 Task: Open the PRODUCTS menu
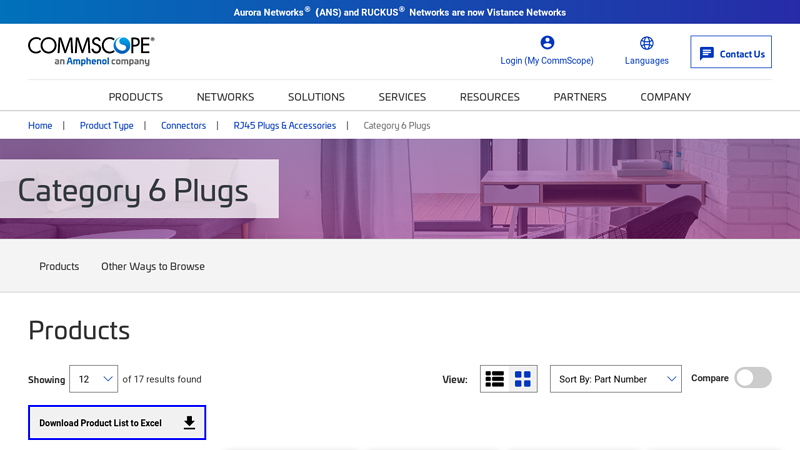click(x=136, y=97)
